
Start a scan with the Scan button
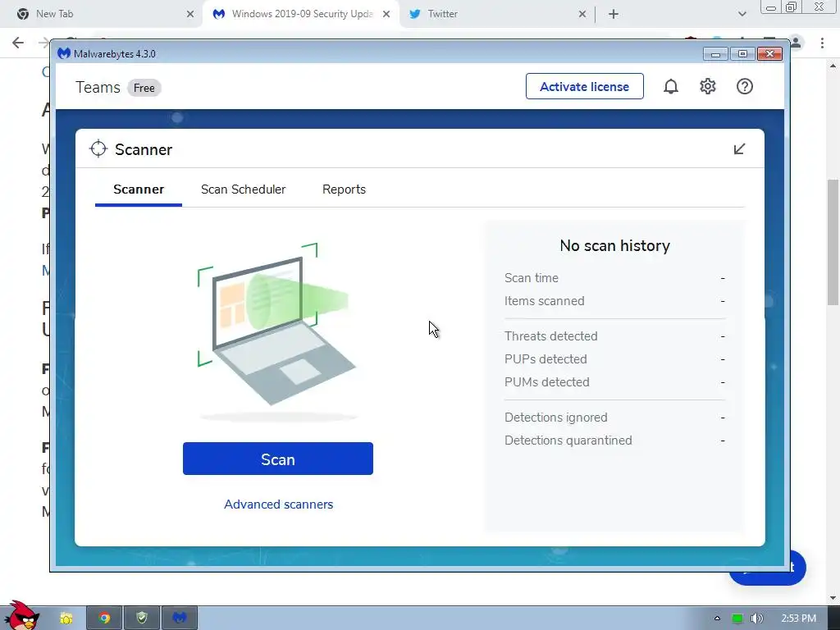(278, 459)
